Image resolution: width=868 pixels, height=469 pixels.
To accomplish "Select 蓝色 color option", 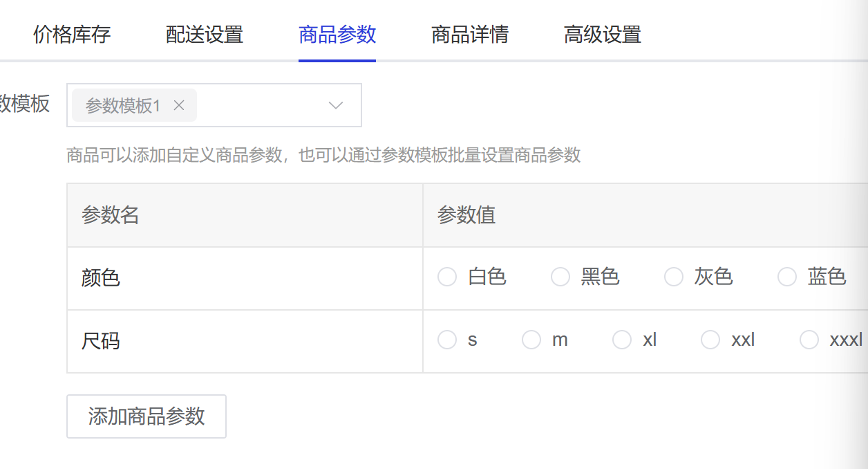I will pos(787,277).
